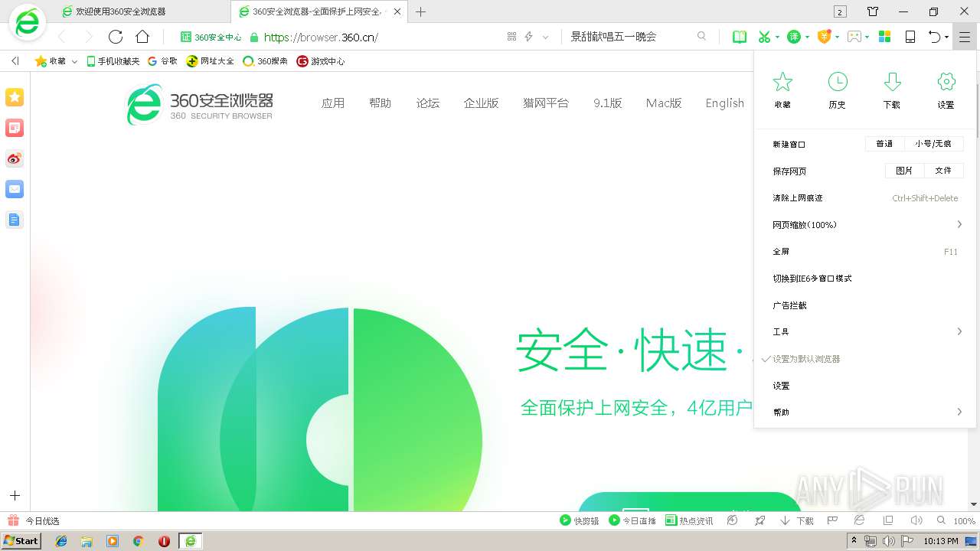980x551 pixels.
Task: Click the undo closed tab arrow icon
Action: coord(934,37)
